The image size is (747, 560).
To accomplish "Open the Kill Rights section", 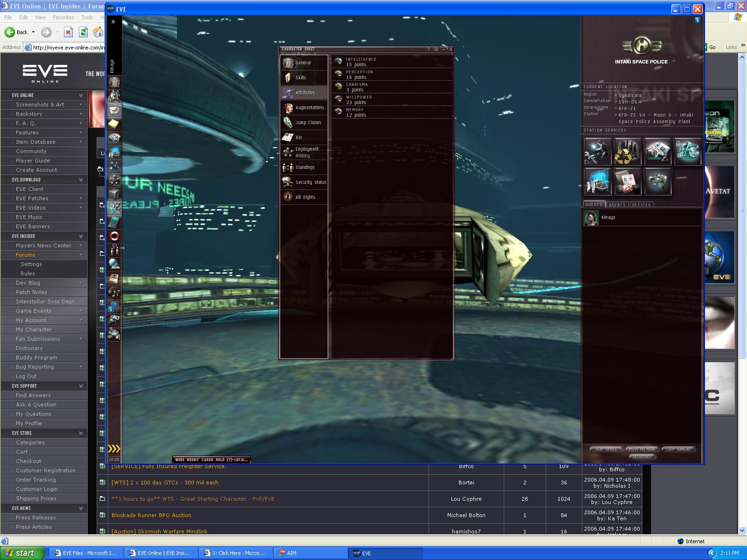I will [x=304, y=197].
